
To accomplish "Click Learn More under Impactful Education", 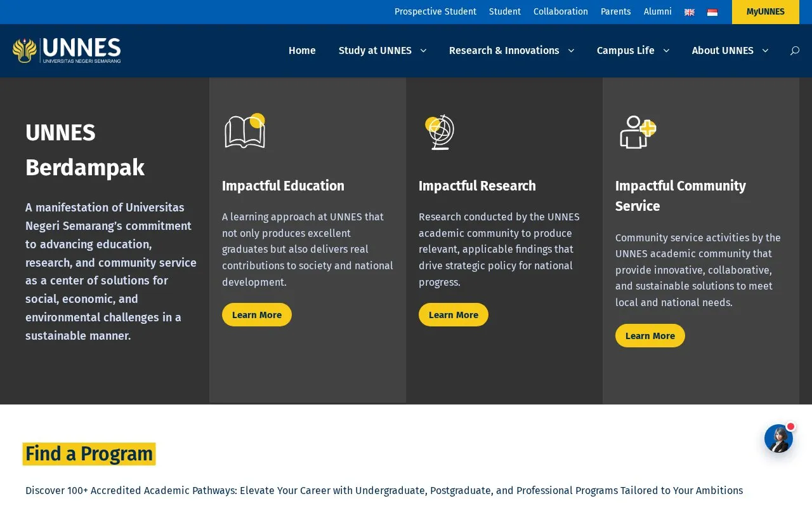I will (257, 315).
